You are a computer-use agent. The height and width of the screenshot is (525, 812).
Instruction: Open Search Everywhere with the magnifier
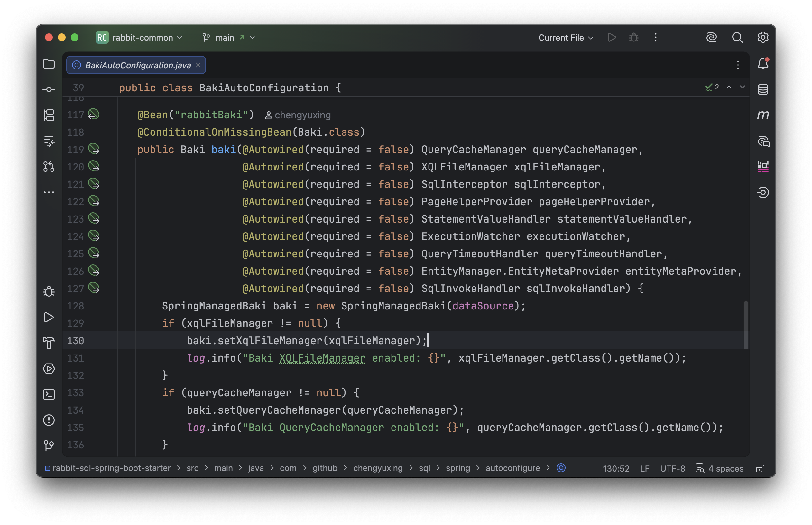click(737, 38)
